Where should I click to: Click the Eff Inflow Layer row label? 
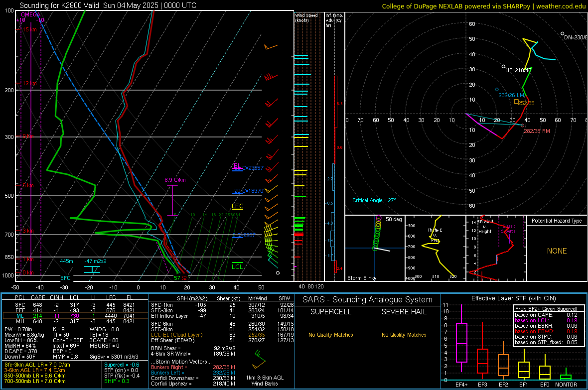[x=169, y=316]
